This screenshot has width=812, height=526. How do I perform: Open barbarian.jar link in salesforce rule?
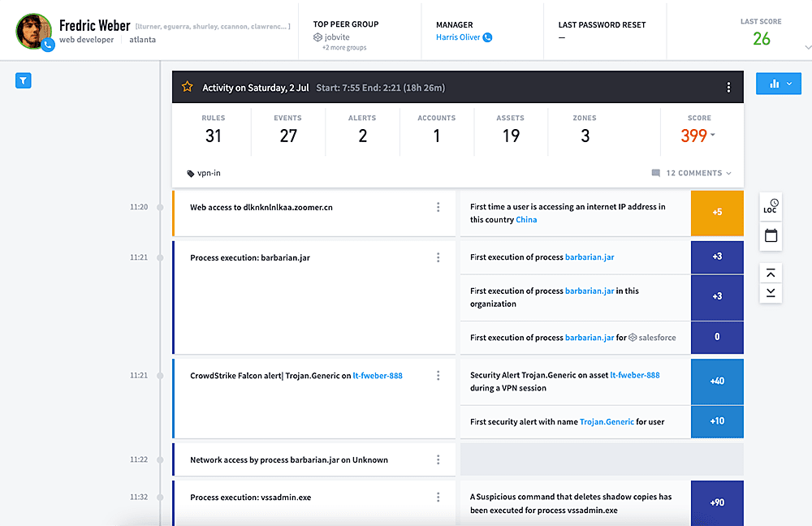pyautogui.click(x=590, y=338)
